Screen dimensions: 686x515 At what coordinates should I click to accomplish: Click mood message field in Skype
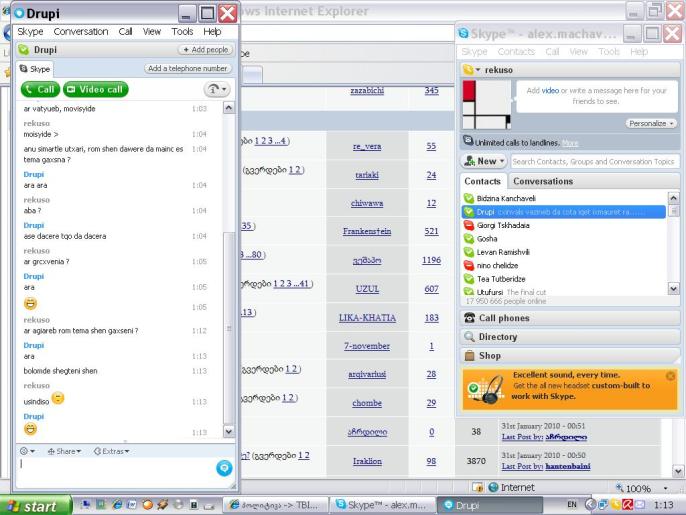[x=596, y=96]
